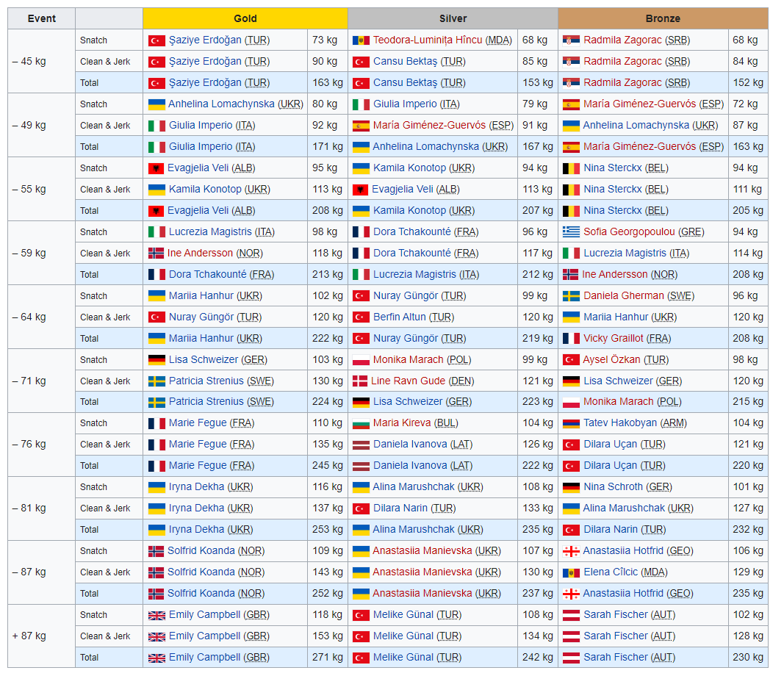The width and height of the screenshot is (784, 676).
Task: Click the German flag beside Nina Schroth
Action: pyautogui.click(x=571, y=487)
